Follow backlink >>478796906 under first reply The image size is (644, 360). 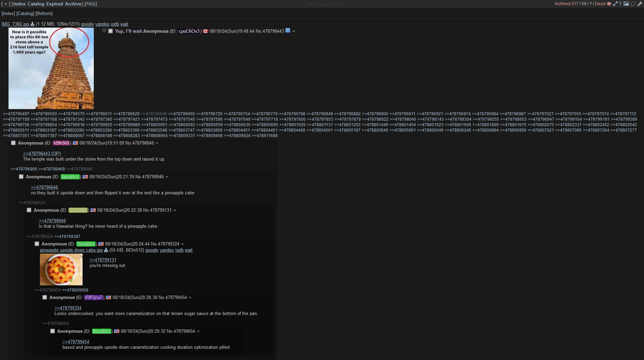pyautogui.click(x=24, y=169)
